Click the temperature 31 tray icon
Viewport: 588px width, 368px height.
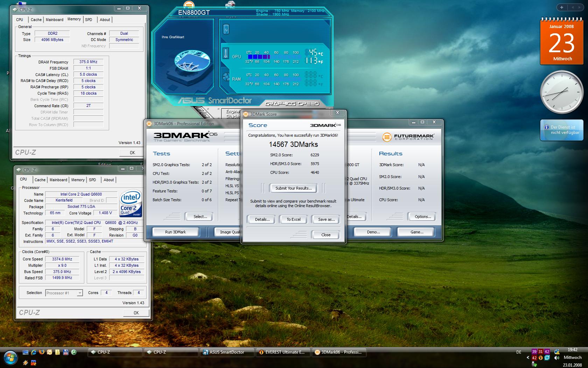(x=540, y=352)
